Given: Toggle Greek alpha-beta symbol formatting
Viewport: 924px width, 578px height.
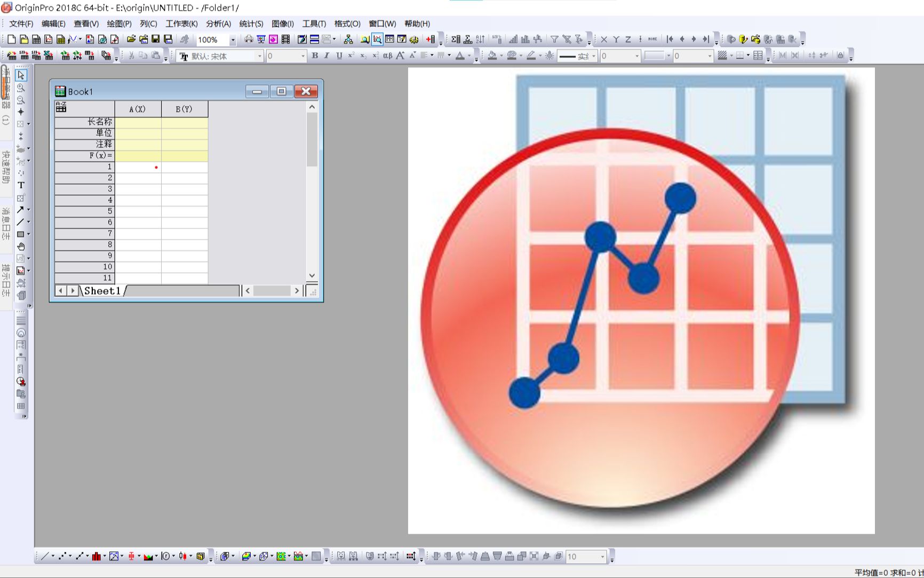Looking at the screenshot, I should [387, 56].
